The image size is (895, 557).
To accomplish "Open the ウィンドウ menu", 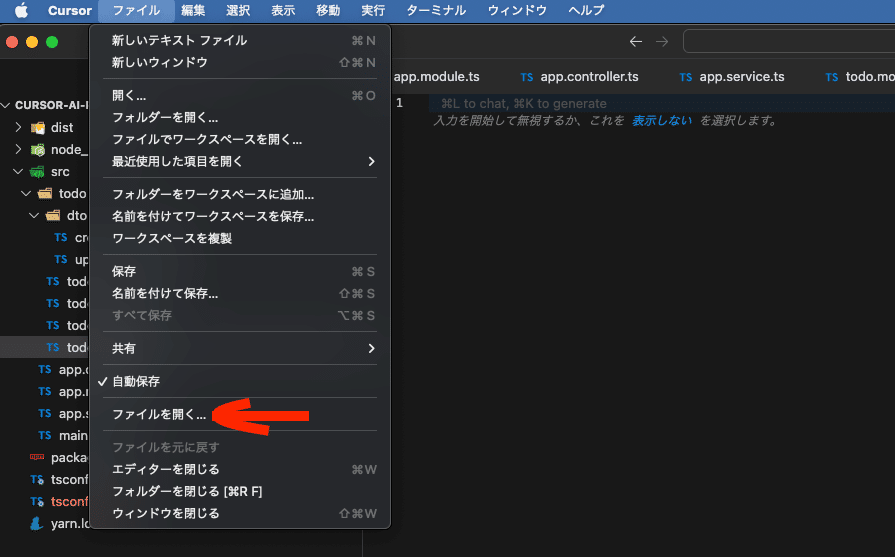I will [x=517, y=10].
